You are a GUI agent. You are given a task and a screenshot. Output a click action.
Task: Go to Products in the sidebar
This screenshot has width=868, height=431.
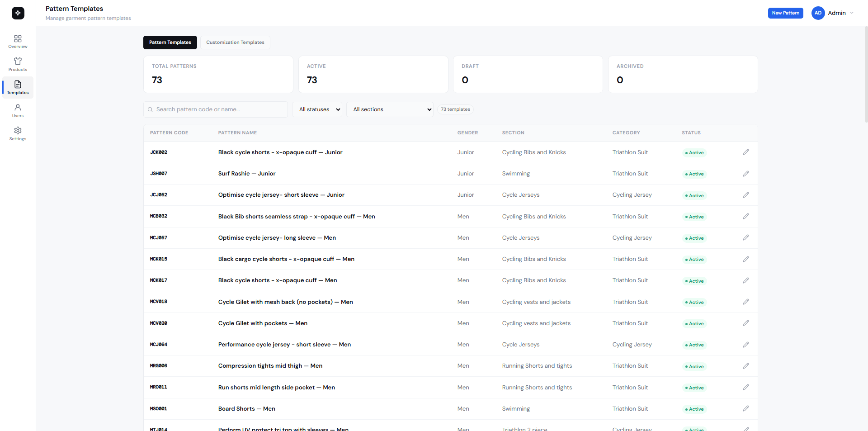pos(18,65)
